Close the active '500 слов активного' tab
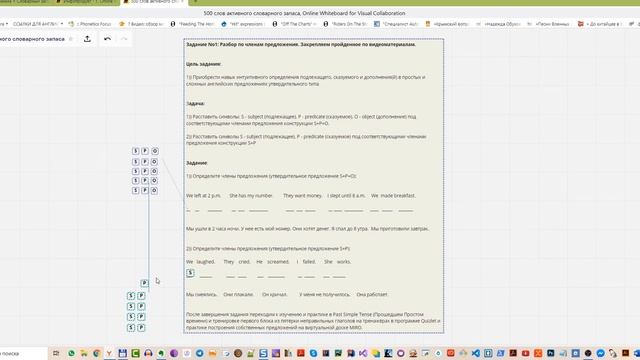Screen dimensions: 640x360 pyautogui.click(x=182, y=2)
